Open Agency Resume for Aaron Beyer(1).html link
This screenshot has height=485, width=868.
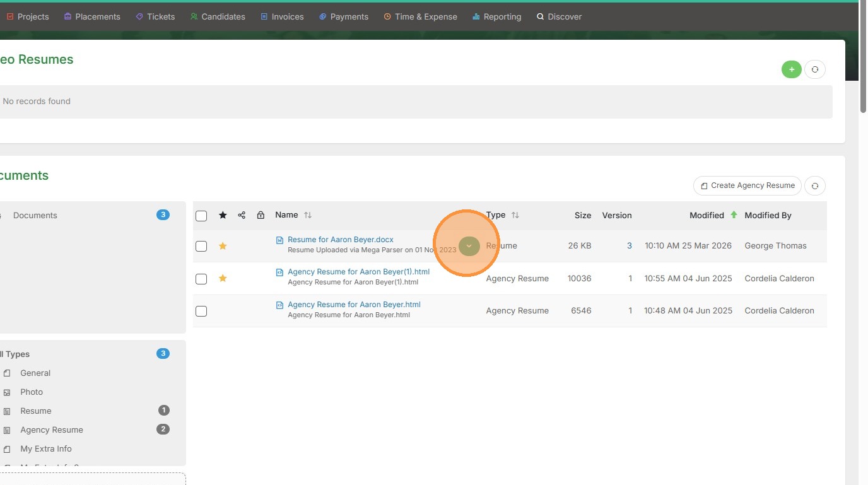pos(358,272)
